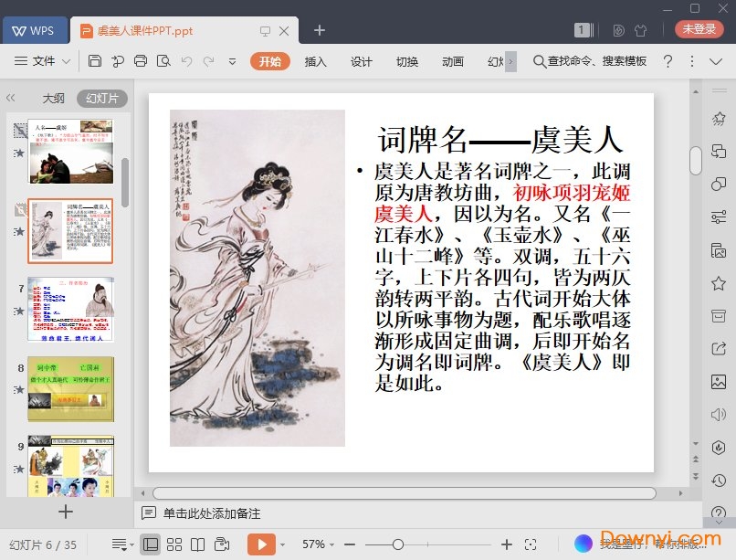Switch to reading view in status bar

point(198,544)
